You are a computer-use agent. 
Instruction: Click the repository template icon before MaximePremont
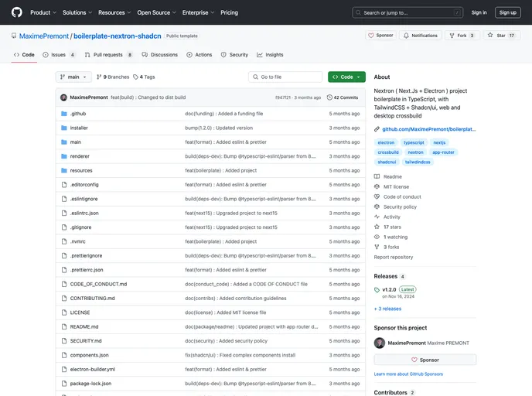[14, 36]
